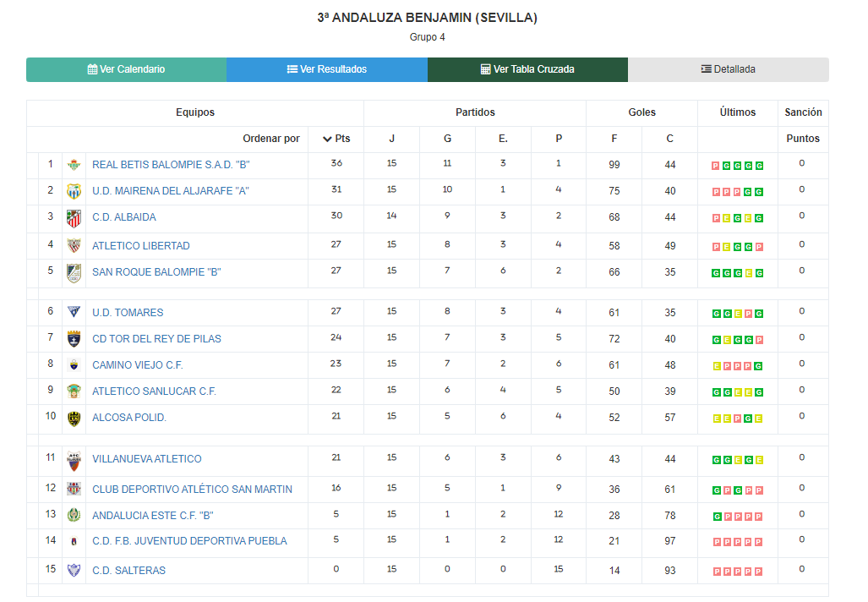Image resolution: width=868 pixels, height=602 pixels.
Task: Click Alcosa Polid. team crest
Action: pos(74,419)
